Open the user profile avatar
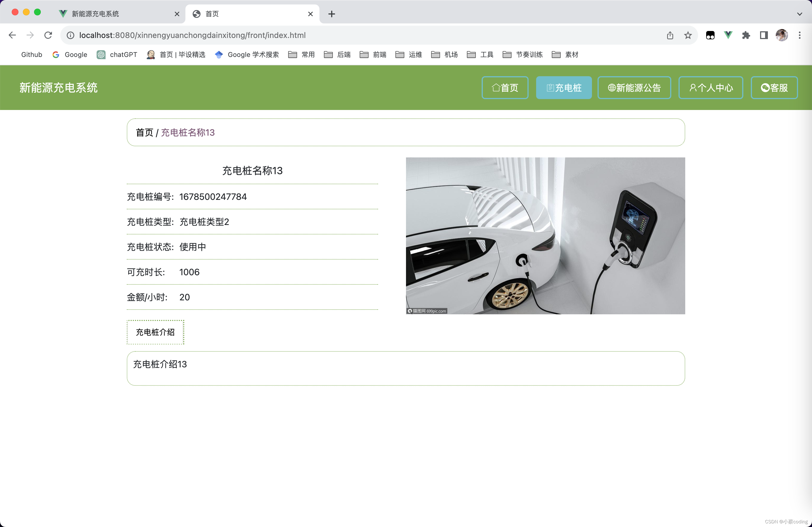 tap(782, 35)
